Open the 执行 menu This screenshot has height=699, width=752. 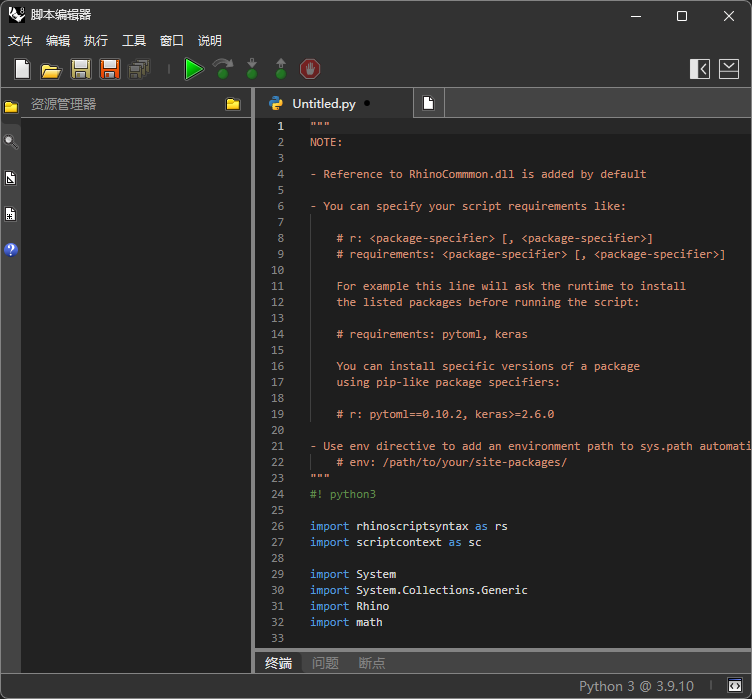[x=96, y=41]
